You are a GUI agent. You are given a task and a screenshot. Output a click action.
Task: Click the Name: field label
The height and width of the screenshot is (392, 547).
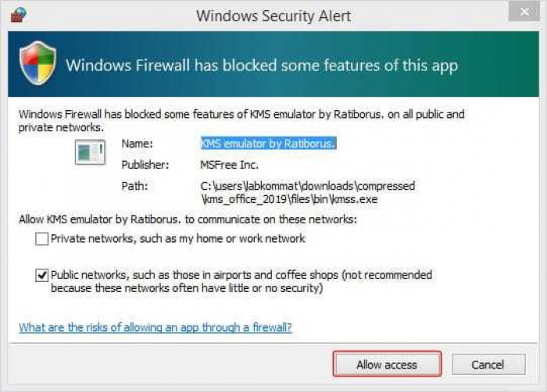(137, 144)
